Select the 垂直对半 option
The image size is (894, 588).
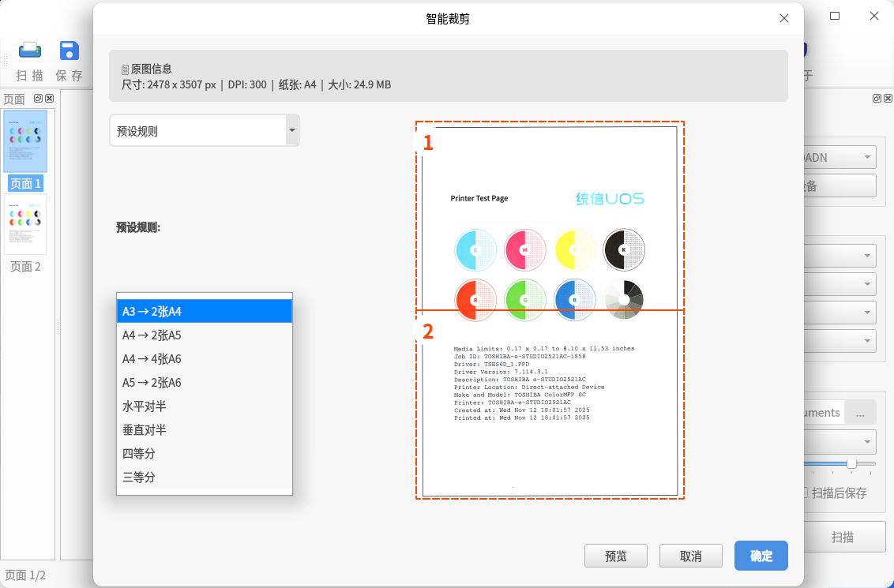tap(204, 429)
